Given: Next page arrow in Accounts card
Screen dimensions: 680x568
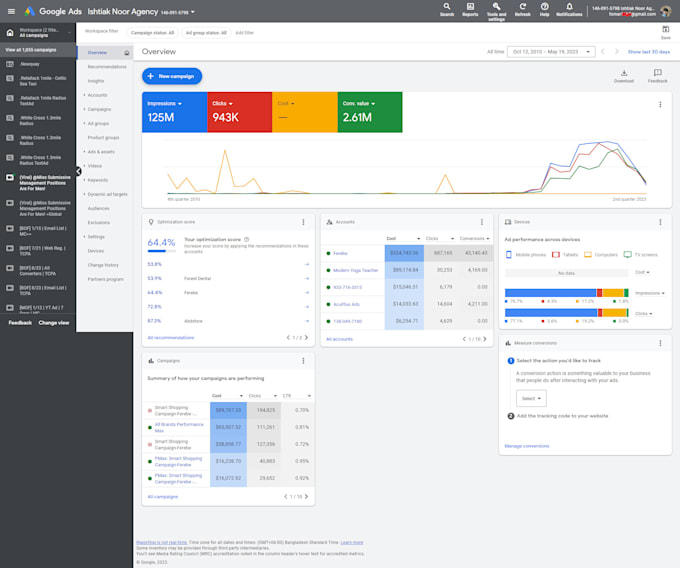Looking at the screenshot, I should coord(485,339).
